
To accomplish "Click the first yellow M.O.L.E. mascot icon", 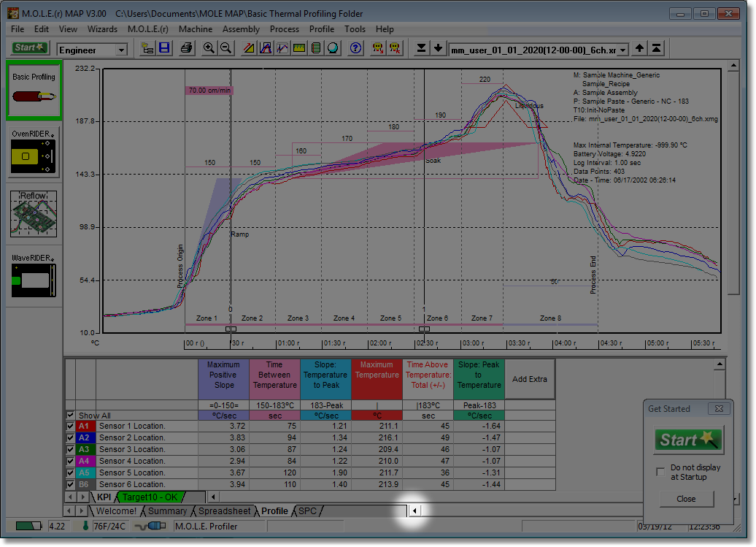I will point(378,48).
